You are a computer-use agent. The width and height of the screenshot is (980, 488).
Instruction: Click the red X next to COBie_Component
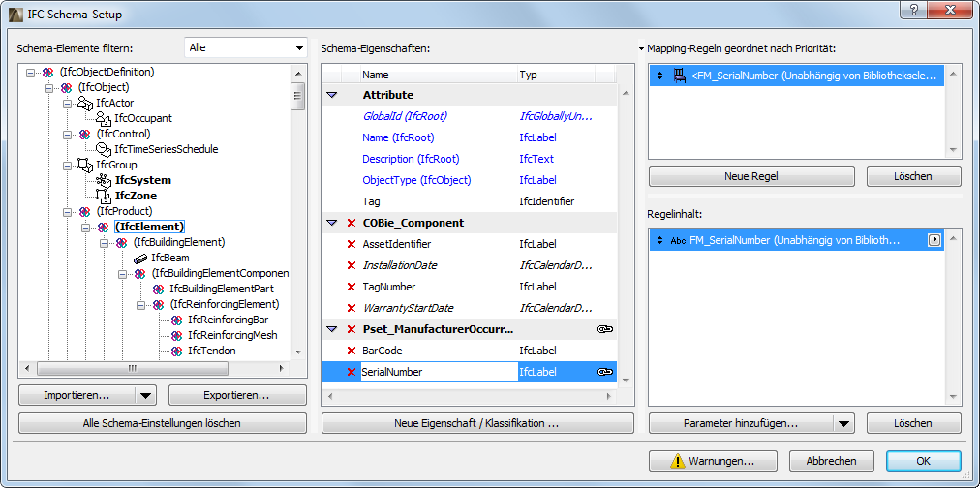tap(352, 223)
